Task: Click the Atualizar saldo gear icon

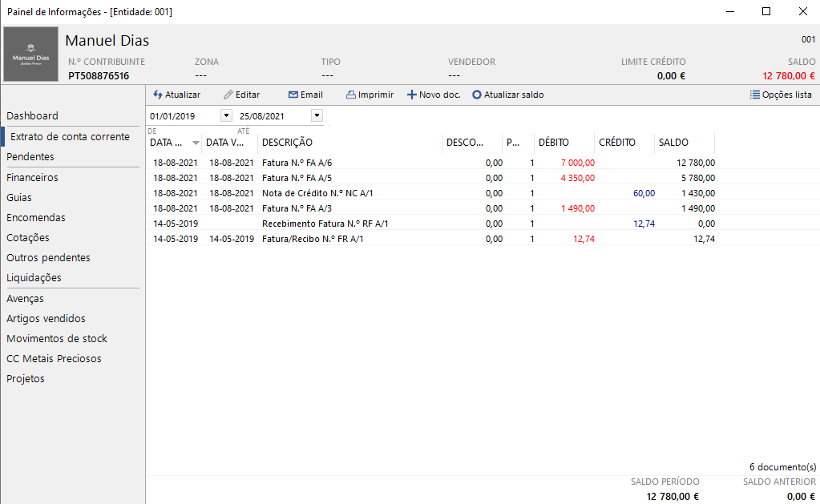Action: click(477, 95)
